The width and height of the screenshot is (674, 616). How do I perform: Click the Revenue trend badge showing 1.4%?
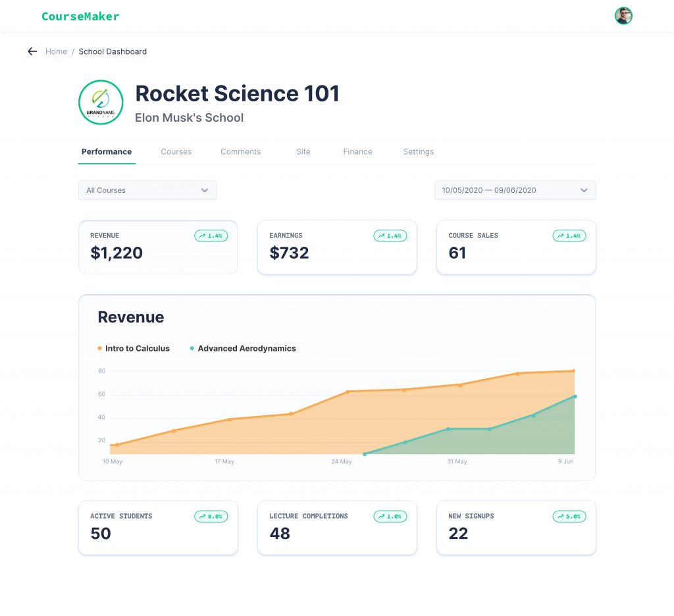coord(211,236)
